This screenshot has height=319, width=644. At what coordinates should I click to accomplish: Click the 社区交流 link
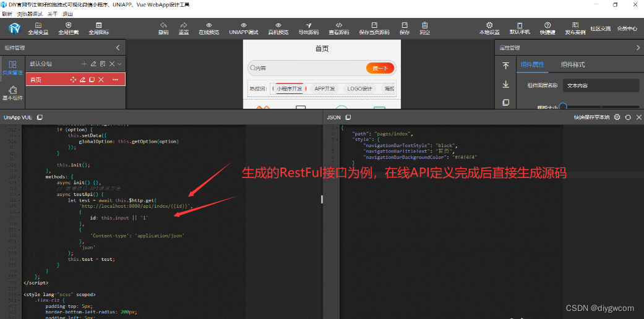pyautogui.click(x=601, y=28)
